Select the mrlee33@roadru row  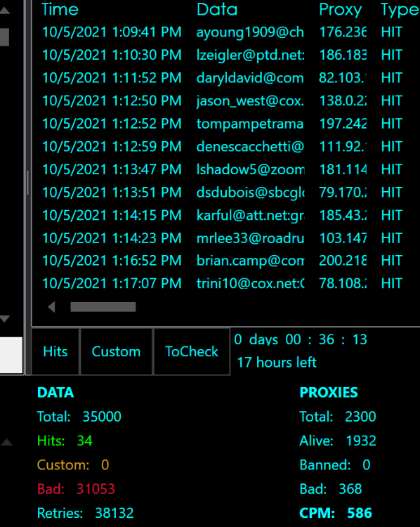225,238
